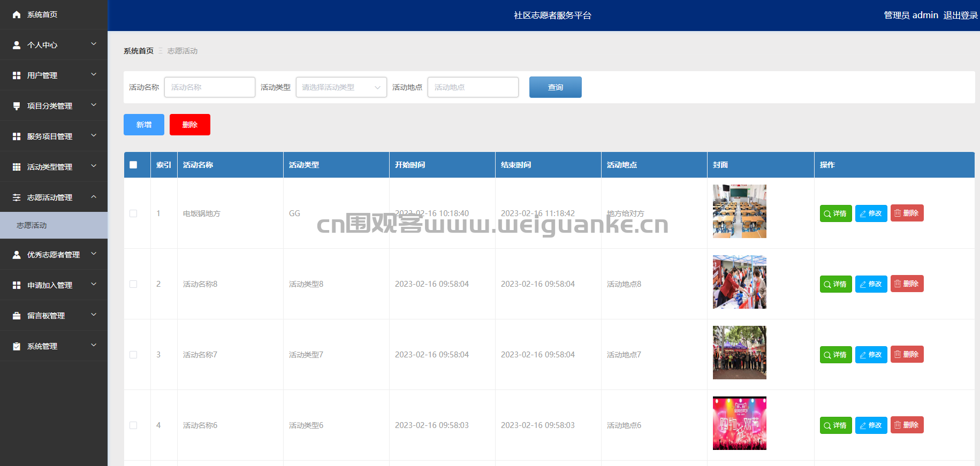Click the home icon beside 系统首页
Image resolution: width=980 pixels, height=466 pixels.
[17, 14]
